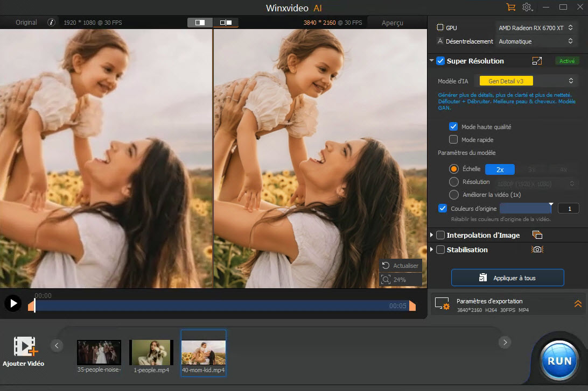
Task: Open the Désentrelacement Automatique dropdown
Action: pos(536,41)
